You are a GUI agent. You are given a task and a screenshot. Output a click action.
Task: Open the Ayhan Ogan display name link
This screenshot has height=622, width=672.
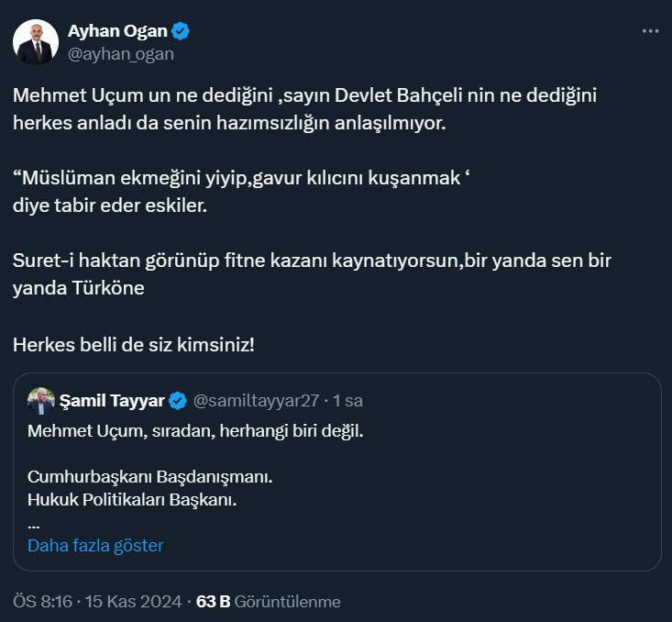tap(119, 31)
